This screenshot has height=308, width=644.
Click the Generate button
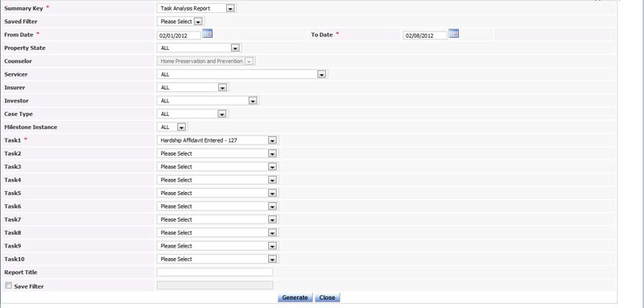(295, 298)
